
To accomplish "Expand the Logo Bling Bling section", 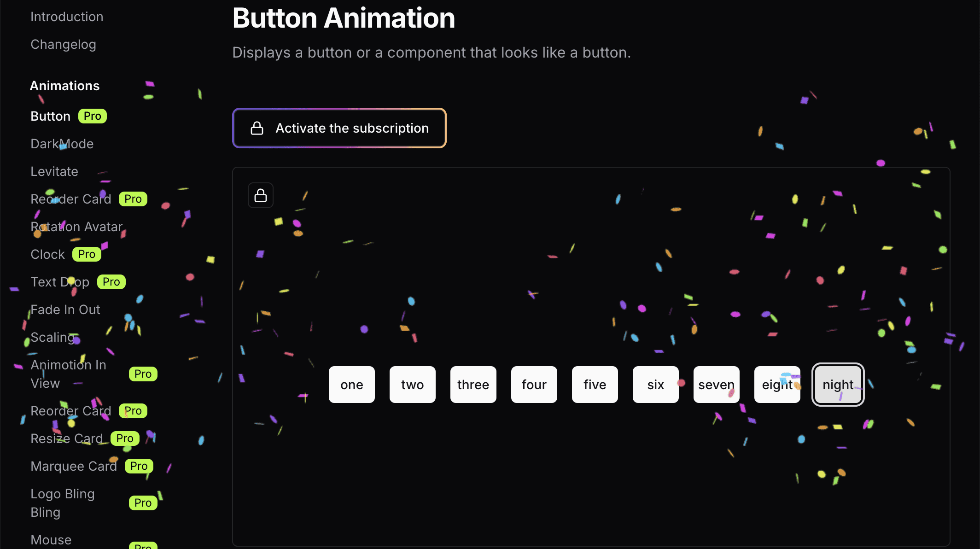I will point(63,502).
